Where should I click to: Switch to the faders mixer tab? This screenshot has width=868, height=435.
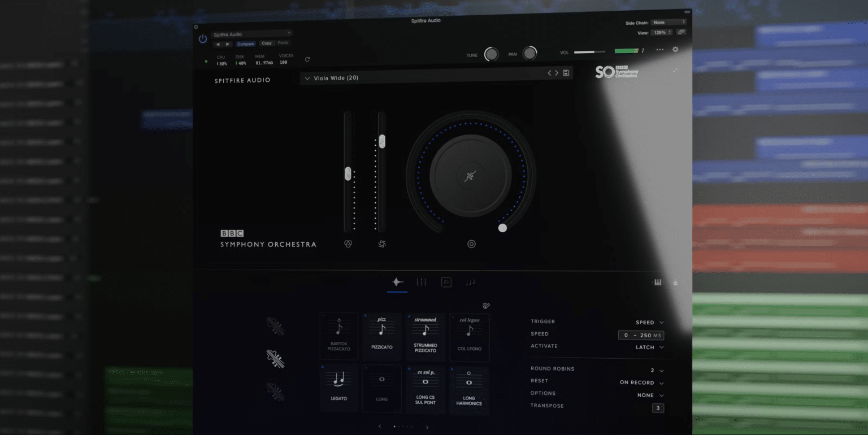(x=422, y=282)
